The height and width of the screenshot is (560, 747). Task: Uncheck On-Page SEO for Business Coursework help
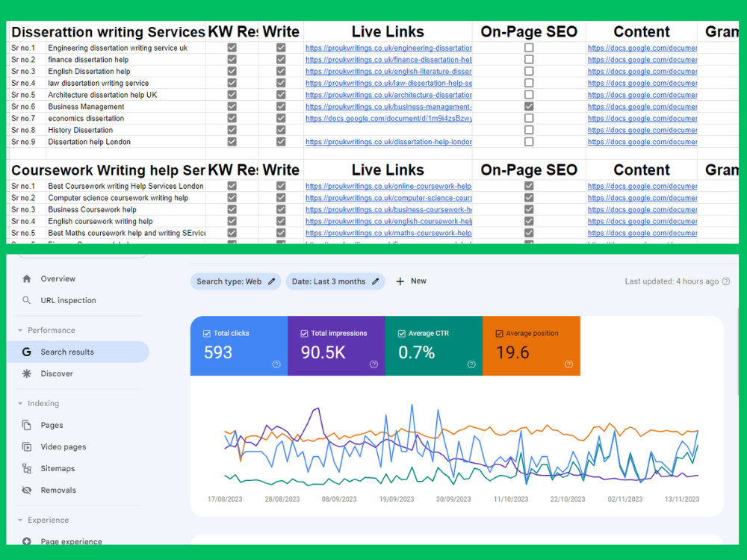click(x=529, y=209)
